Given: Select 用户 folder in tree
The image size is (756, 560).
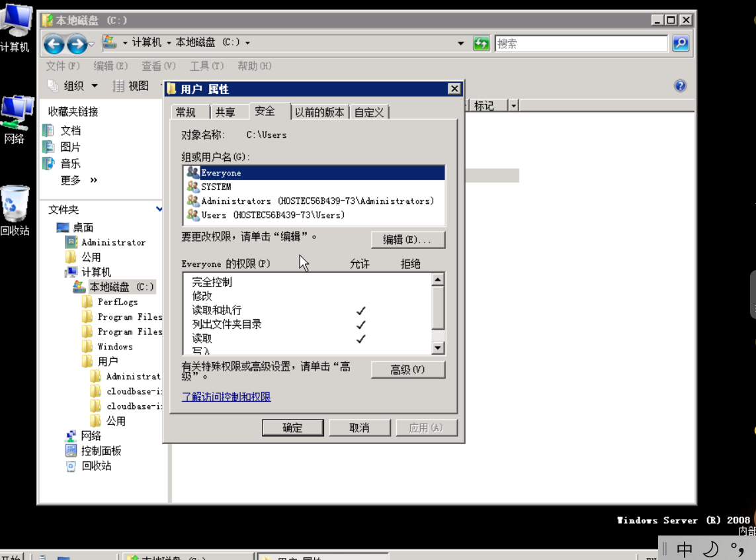Looking at the screenshot, I should point(108,361).
